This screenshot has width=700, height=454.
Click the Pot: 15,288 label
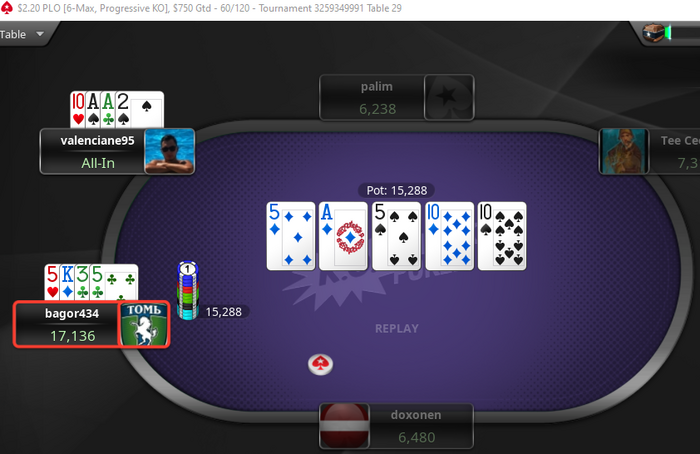point(396,191)
